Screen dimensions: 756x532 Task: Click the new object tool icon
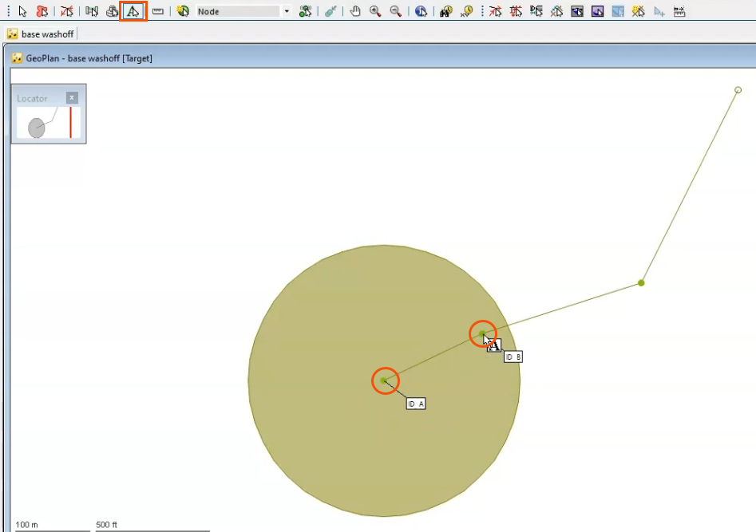coord(183,12)
